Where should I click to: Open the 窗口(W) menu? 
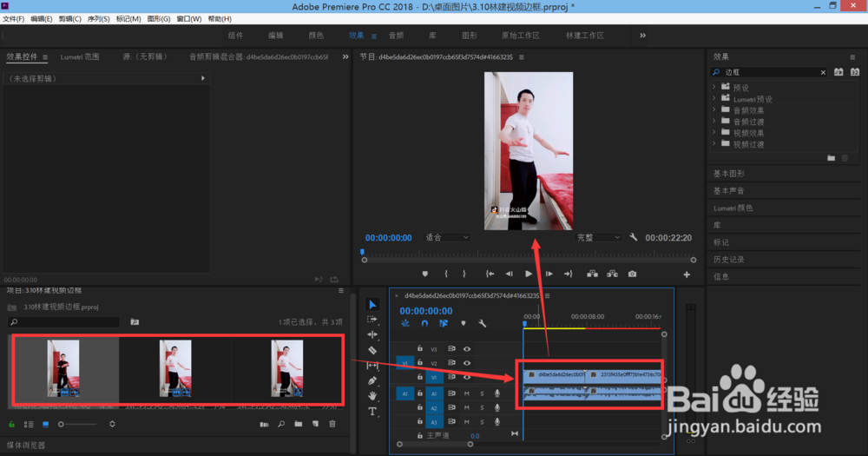tap(188, 19)
